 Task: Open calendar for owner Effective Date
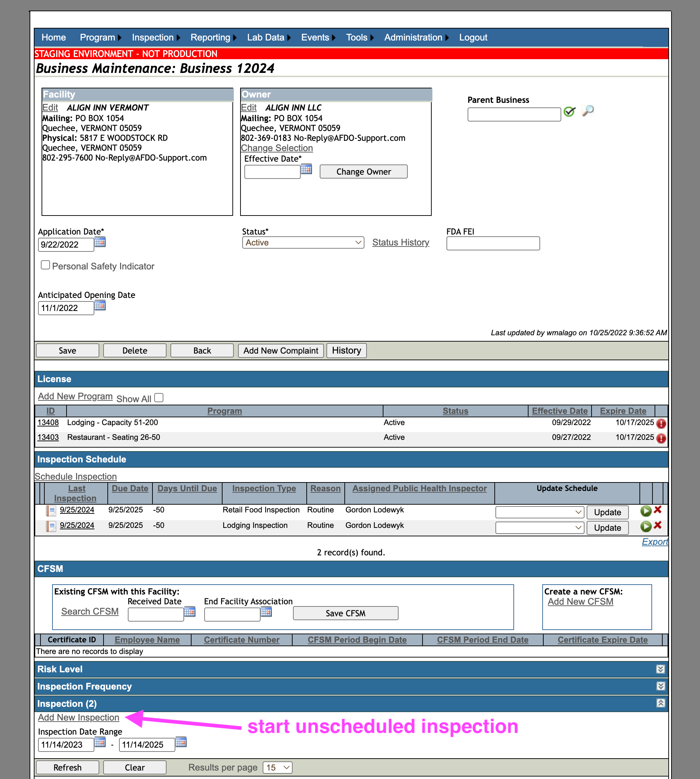tap(306, 169)
